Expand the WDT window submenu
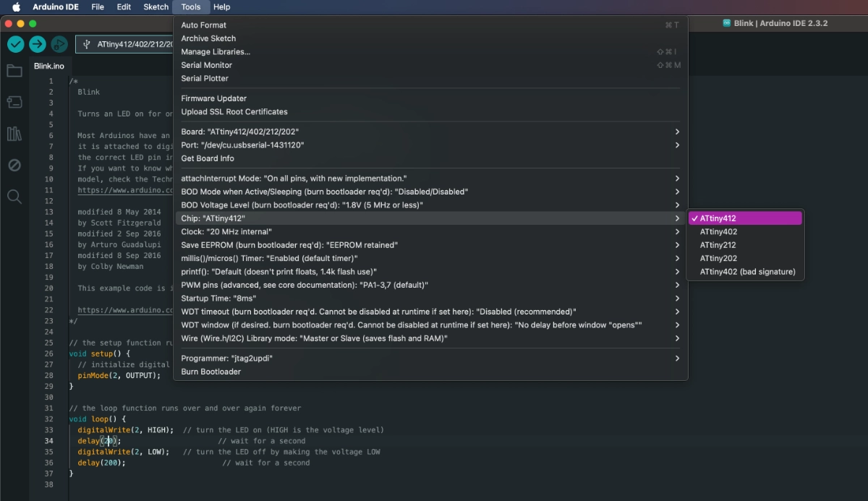868x501 pixels. pyautogui.click(x=430, y=325)
